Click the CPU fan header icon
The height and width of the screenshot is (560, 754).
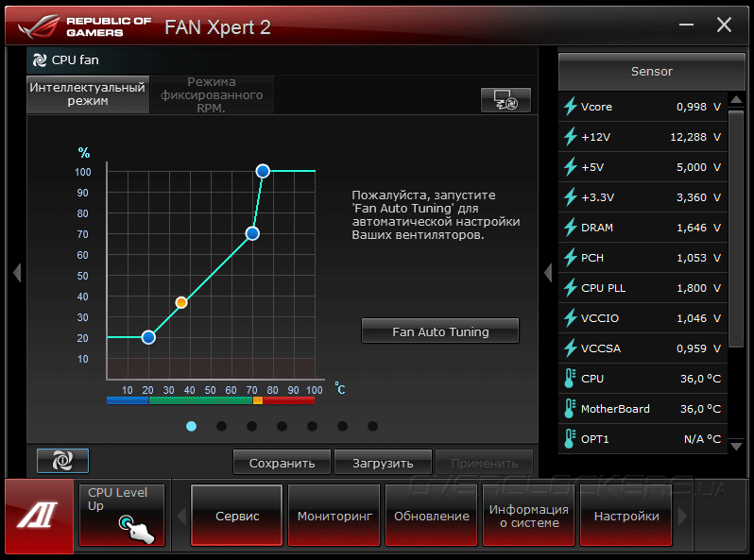(40, 60)
